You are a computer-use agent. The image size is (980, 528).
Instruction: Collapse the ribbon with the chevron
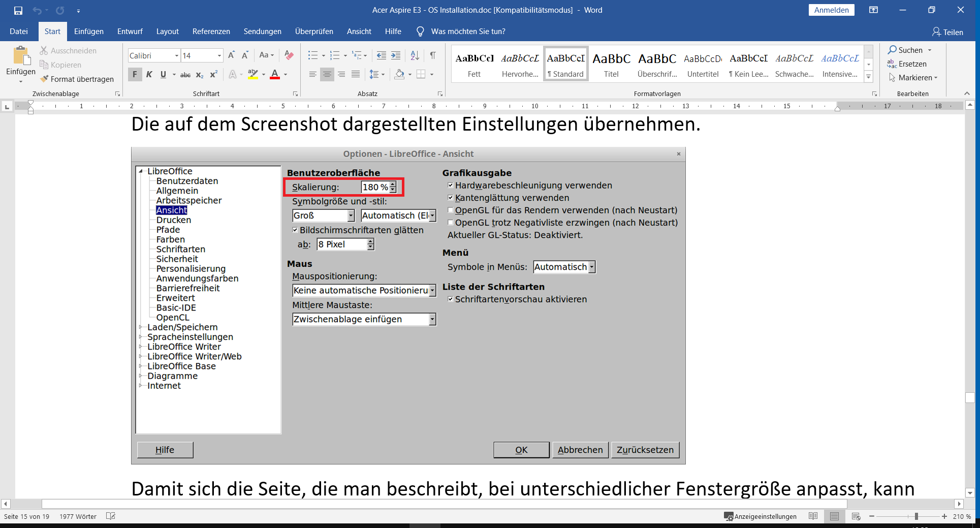pos(967,94)
